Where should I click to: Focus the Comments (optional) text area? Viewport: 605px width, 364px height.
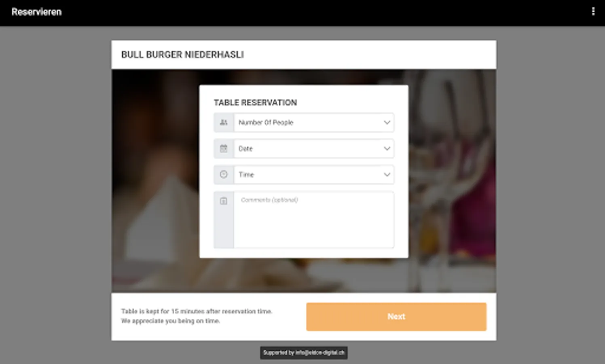tap(314, 220)
